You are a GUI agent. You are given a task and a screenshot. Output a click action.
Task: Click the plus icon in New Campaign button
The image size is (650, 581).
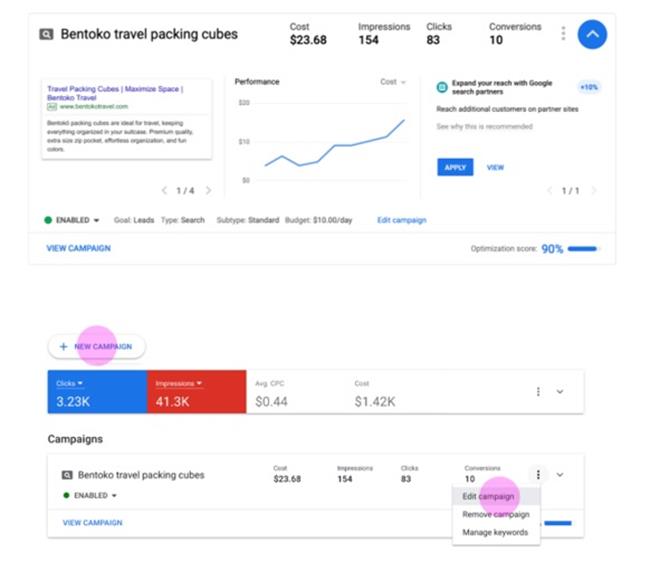[x=63, y=346]
